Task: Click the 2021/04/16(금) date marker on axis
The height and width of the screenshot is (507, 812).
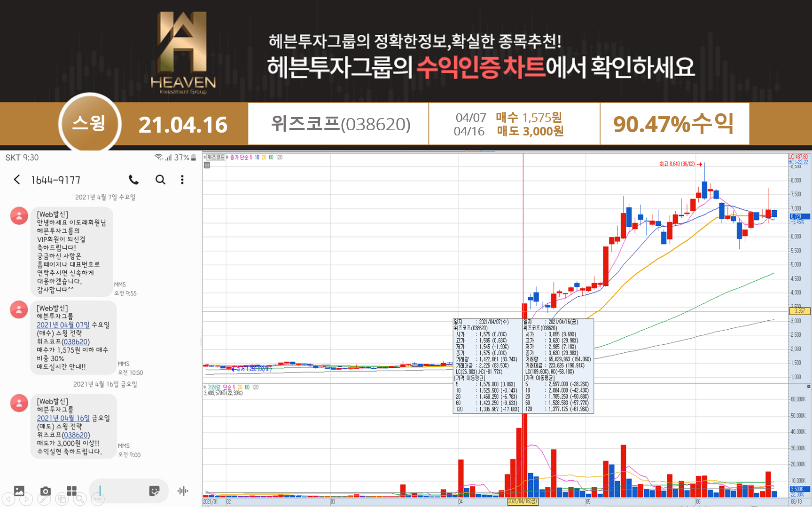Action: coord(523,501)
